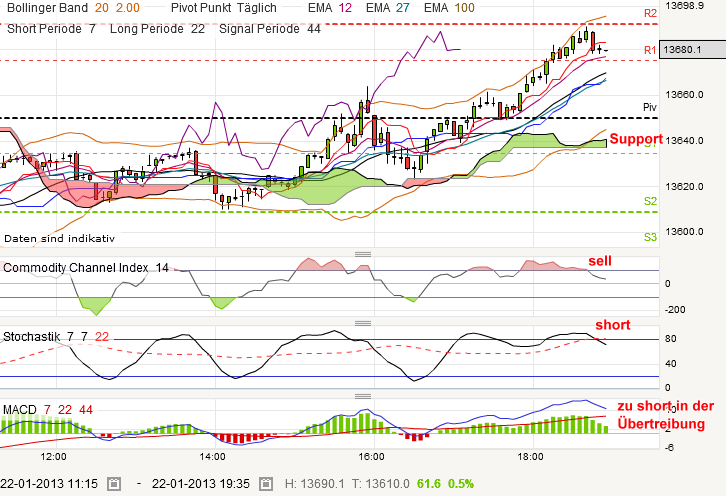Open the end date calendar icon
The width and height of the screenshot is (726, 496).
[x=266, y=484]
